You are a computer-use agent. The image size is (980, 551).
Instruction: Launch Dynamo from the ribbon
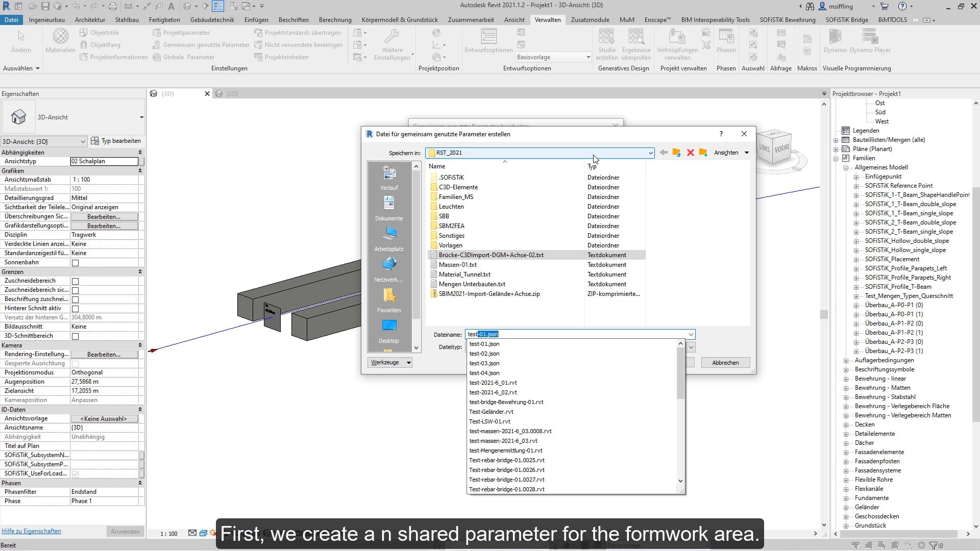pyautogui.click(x=835, y=41)
